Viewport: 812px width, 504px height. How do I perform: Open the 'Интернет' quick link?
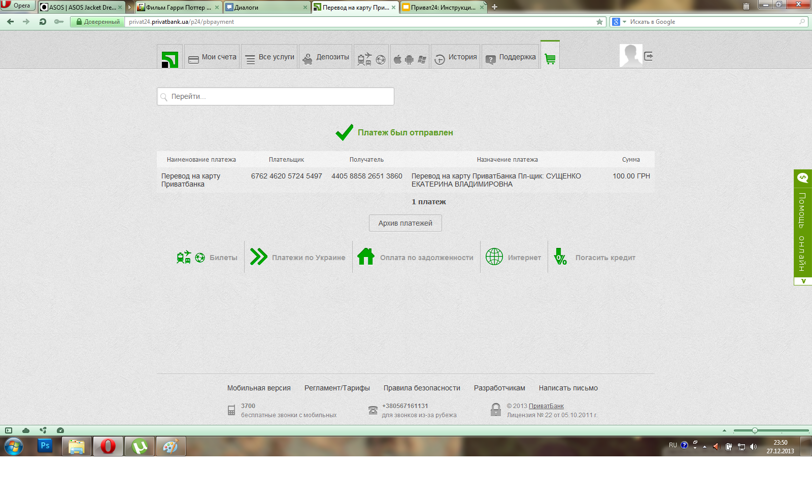pyautogui.click(x=513, y=257)
